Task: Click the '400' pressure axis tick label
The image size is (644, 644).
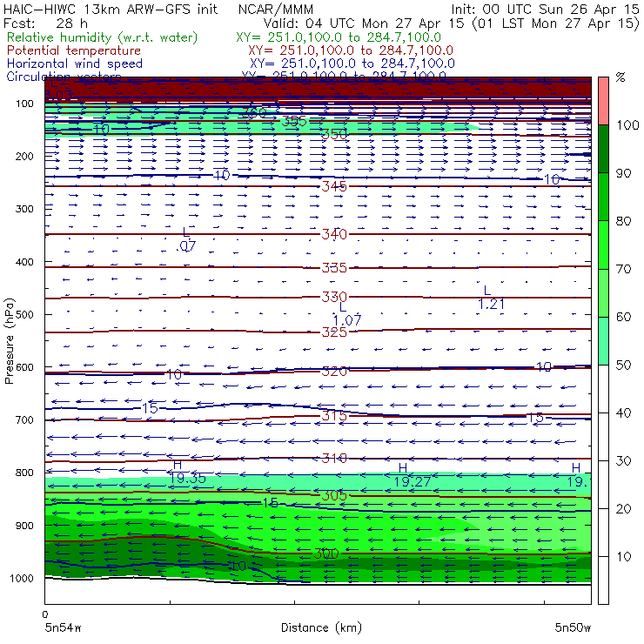Action: click(x=24, y=262)
